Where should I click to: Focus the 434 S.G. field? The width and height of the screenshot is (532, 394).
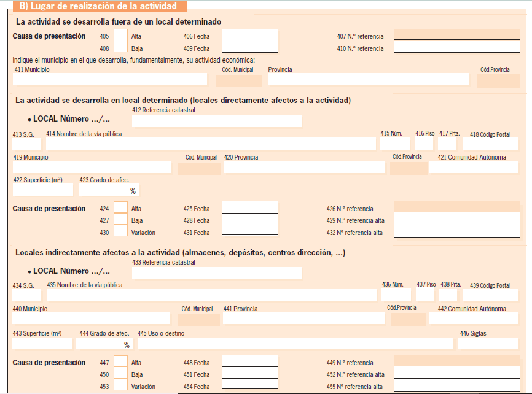[x=27, y=295]
